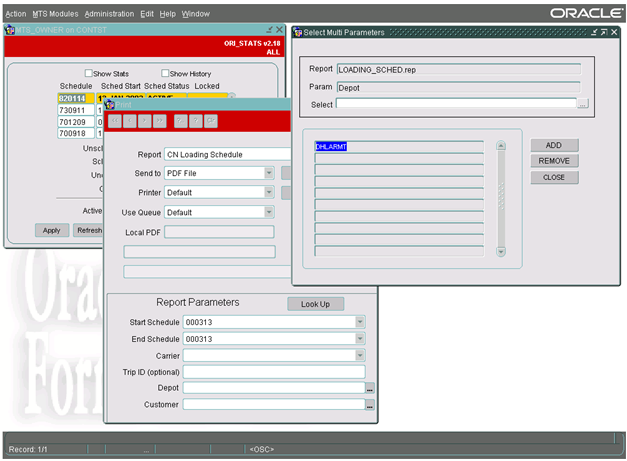Click the cancel query 'C?' toolbar button
Image resolution: width=627 pixels, height=461 pixels.
click(x=211, y=121)
